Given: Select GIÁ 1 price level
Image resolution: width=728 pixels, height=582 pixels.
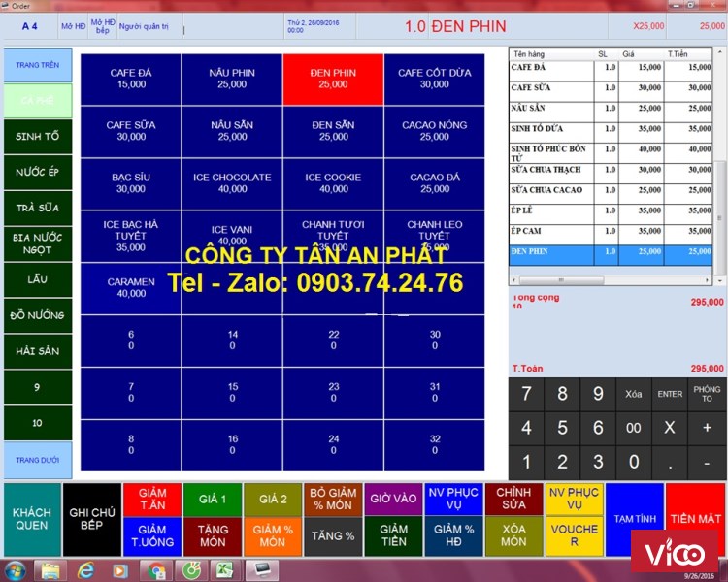Looking at the screenshot, I should coord(213,500).
